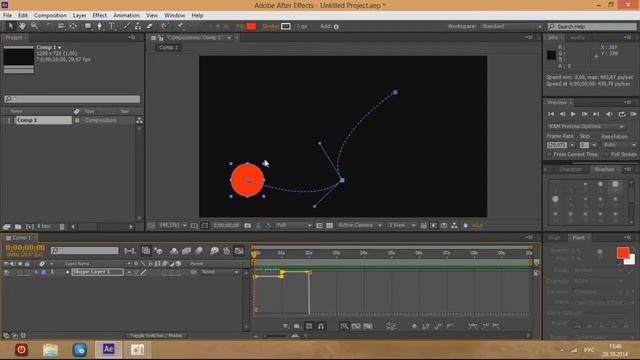Enable From Current Time checkbox
This screenshot has width=640, height=360.
(549, 154)
